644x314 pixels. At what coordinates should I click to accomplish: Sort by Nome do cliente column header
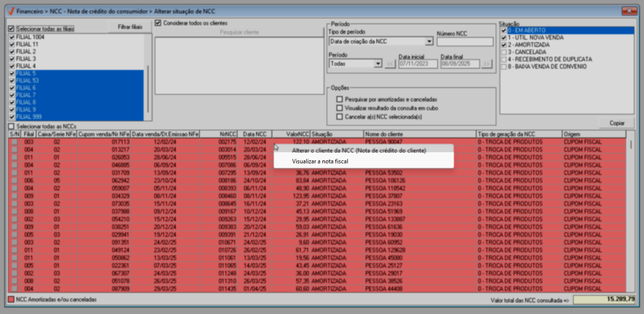(420, 134)
